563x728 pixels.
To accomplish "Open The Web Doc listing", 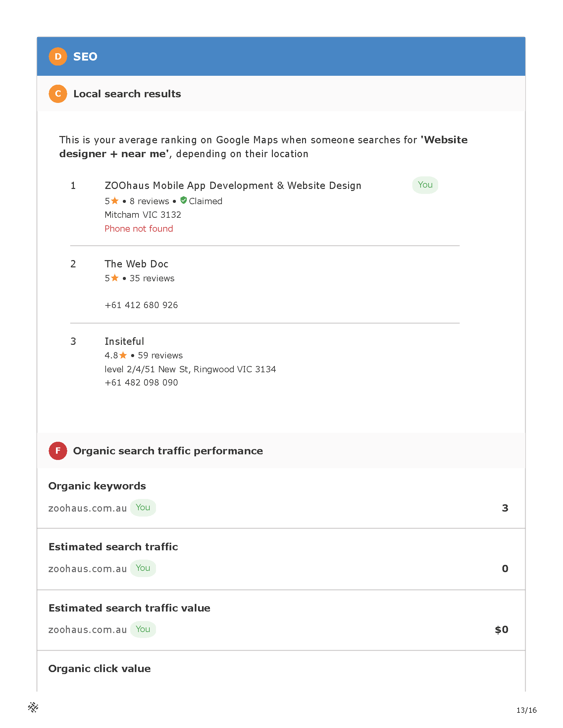I will click(x=136, y=264).
